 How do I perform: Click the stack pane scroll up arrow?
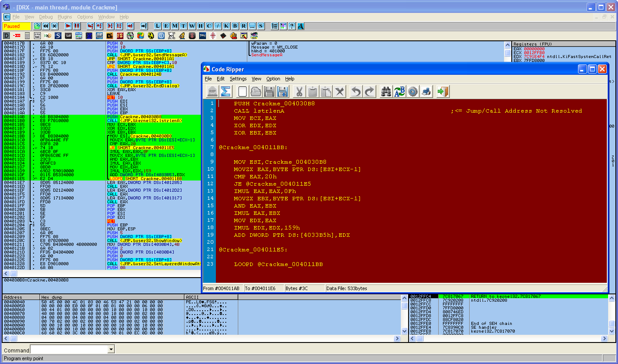(612, 297)
